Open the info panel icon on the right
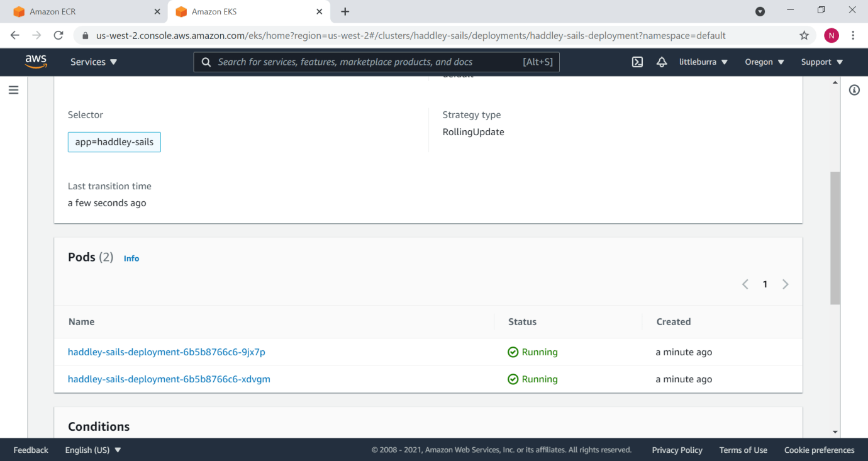Image resolution: width=868 pixels, height=461 pixels. tap(854, 90)
